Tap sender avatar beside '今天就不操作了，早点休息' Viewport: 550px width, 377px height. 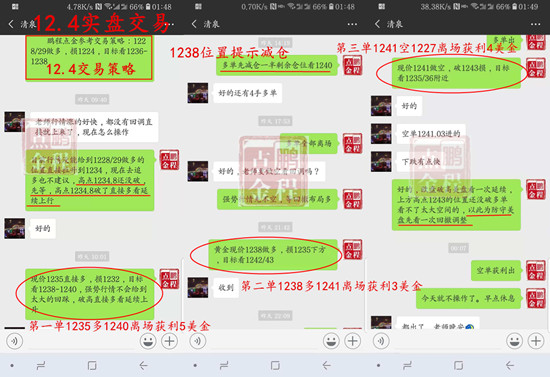coord(536,298)
